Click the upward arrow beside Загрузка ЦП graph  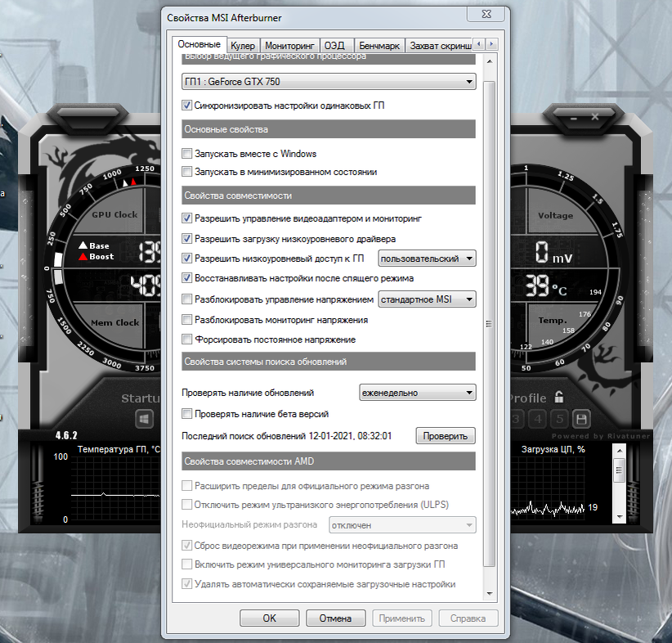[x=620, y=450]
